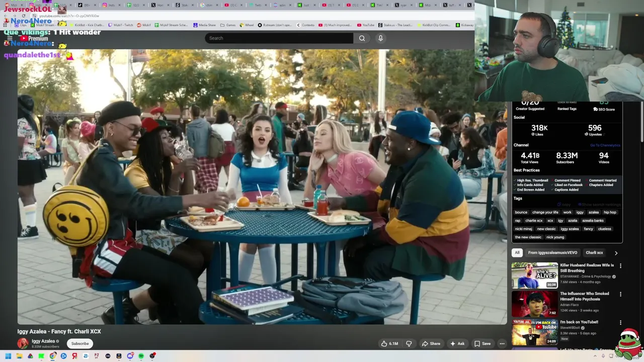
Task: Click the 318K Likes stat
Action: [x=539, y=130]
